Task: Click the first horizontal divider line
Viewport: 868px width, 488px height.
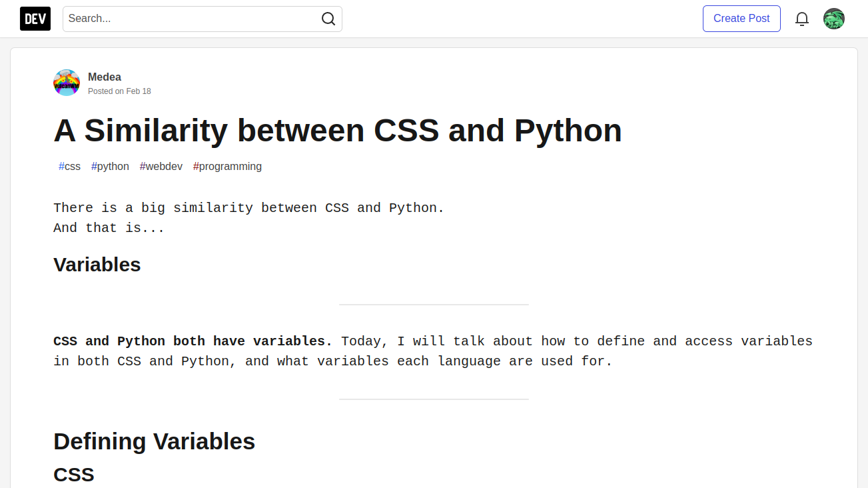Action: (434, 304)
